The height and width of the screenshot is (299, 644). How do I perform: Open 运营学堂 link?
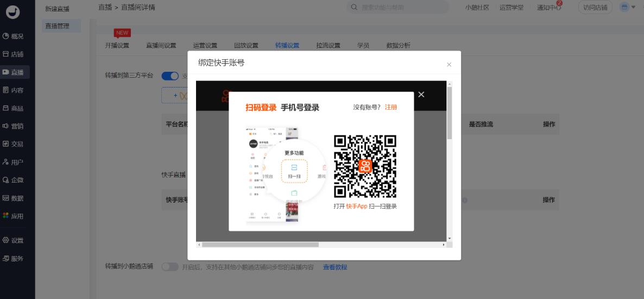pos(512,8)
